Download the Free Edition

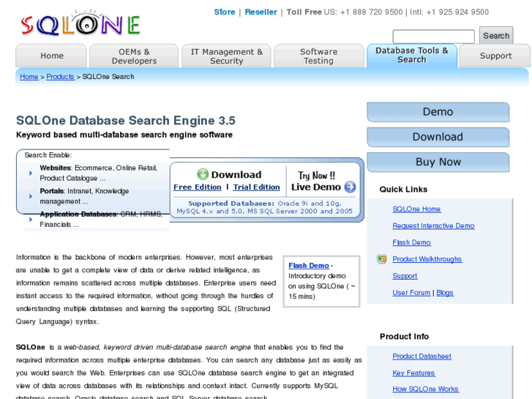pyautogui.click(x=197, y=187)
